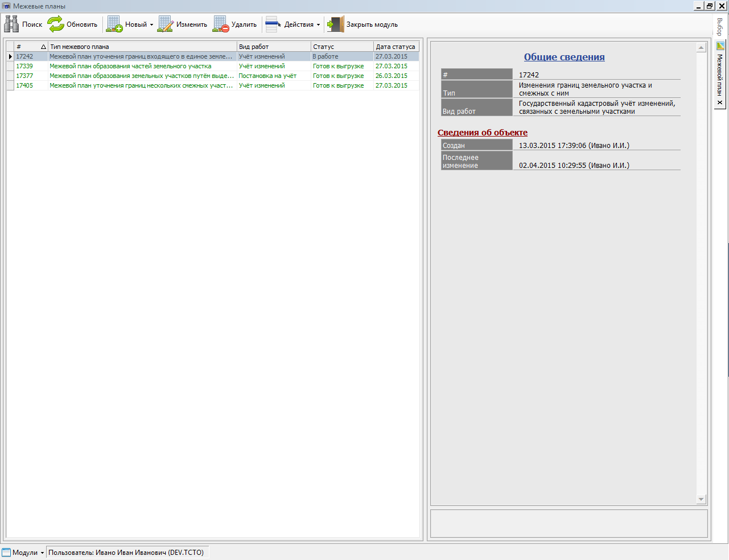Expand the arrow next to Новый
The width and height of the screenshot is (729, 560).
pos(151,25)
